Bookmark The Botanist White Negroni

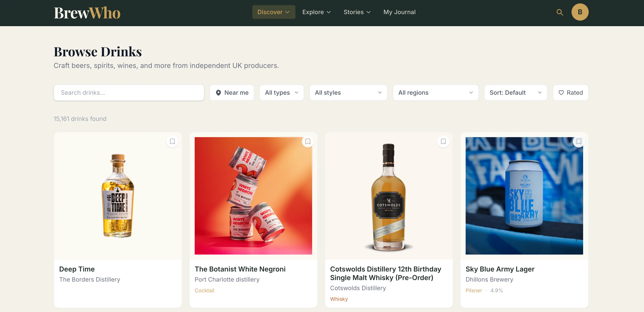point(308,141)
